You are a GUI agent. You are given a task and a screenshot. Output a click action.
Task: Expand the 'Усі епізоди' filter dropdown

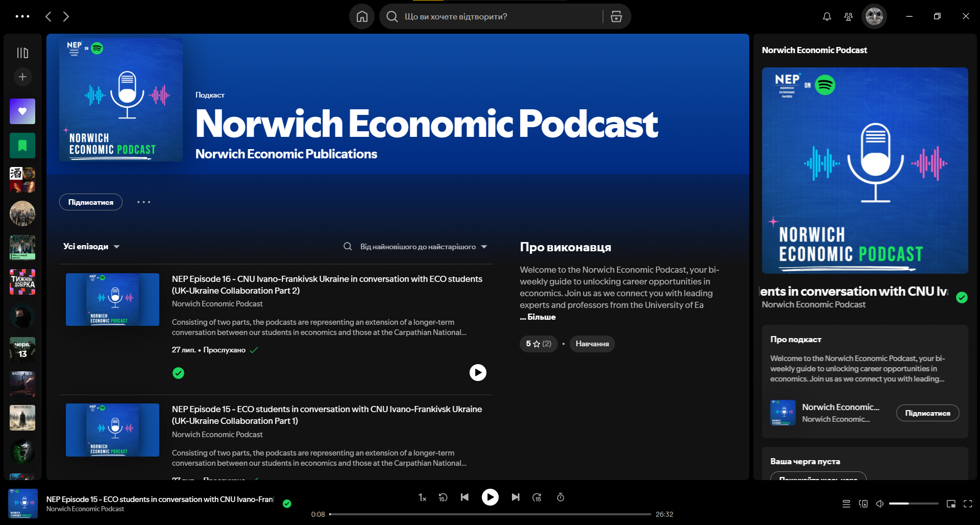click(x=91, y=246)
